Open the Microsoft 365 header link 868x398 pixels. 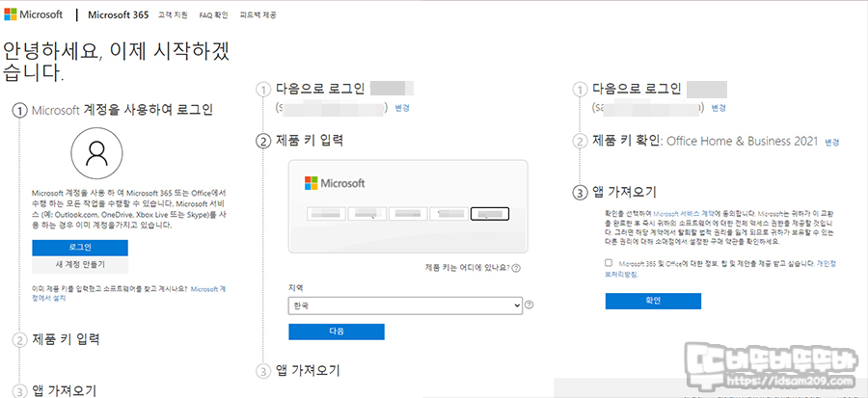(118, 14)
